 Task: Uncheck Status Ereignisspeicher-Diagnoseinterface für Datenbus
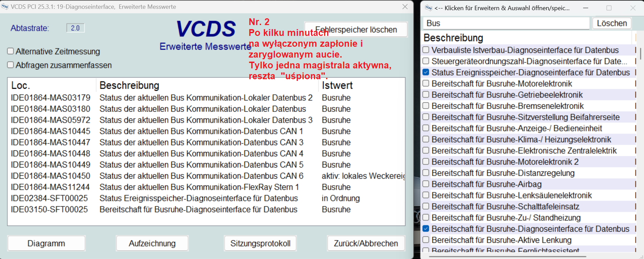click(426, 72)
